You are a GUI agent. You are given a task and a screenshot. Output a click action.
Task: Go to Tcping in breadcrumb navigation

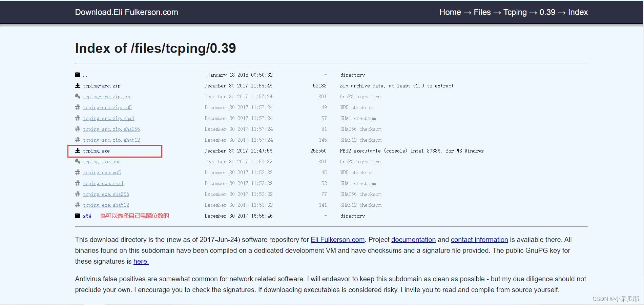[x=515, y=12]
